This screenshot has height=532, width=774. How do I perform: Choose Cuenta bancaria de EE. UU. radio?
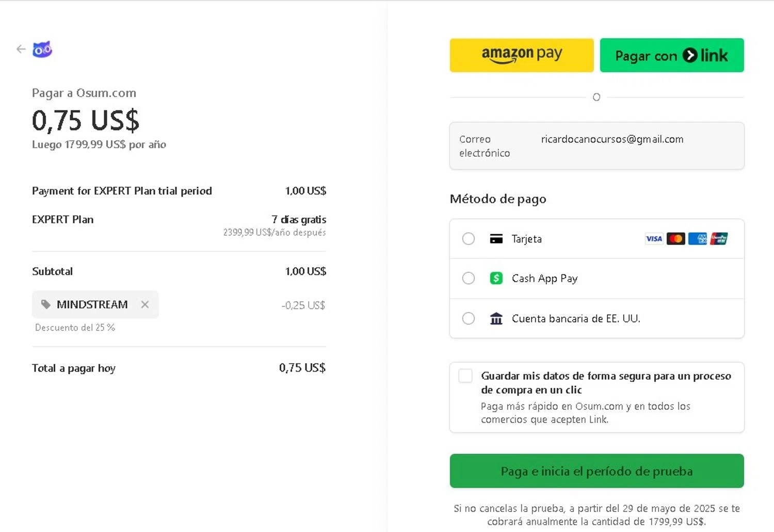(x=469, y=319)
